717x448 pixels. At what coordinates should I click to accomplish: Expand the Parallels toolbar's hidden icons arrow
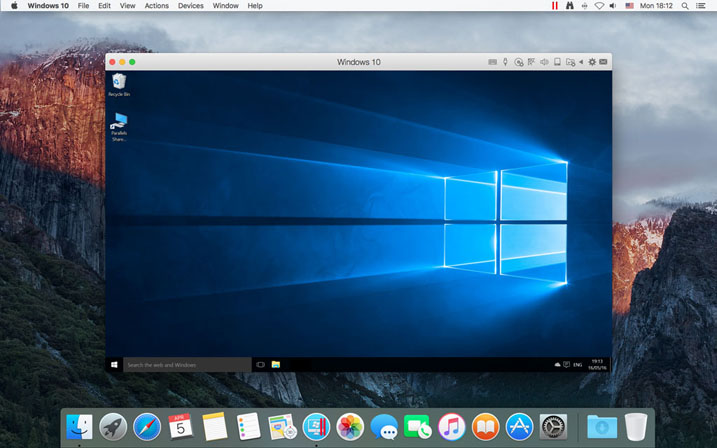(581, 62)
